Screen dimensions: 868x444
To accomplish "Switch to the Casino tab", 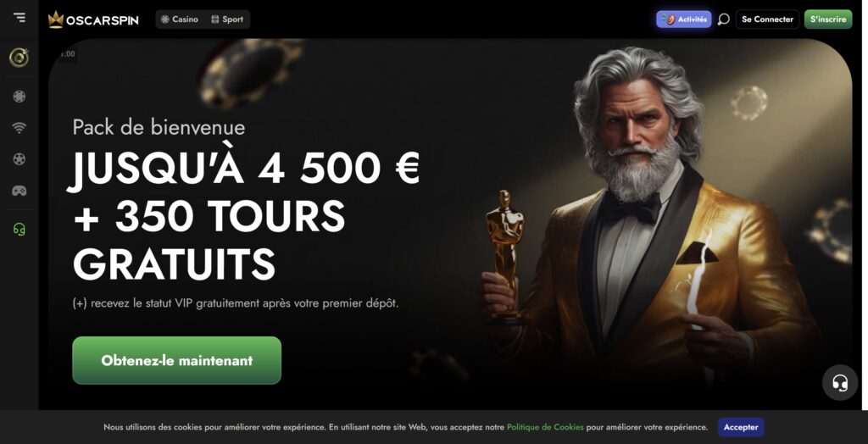I will coord(180,19).
